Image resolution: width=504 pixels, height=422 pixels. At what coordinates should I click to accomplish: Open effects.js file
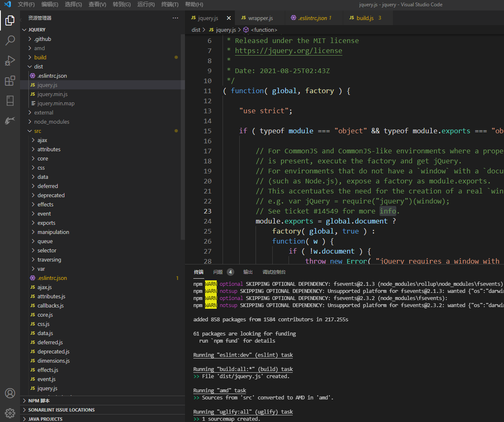(x=102, y=370)
